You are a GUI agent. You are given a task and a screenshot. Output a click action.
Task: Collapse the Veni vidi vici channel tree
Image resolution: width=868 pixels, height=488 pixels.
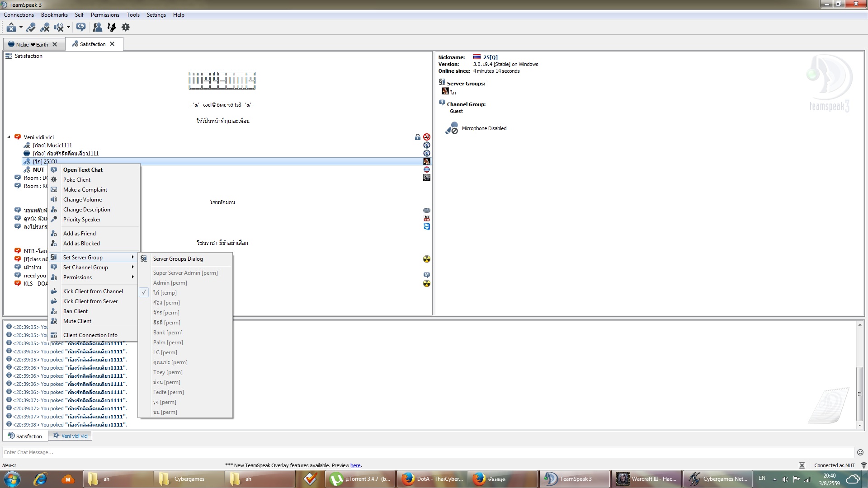[x=9, y=137]
